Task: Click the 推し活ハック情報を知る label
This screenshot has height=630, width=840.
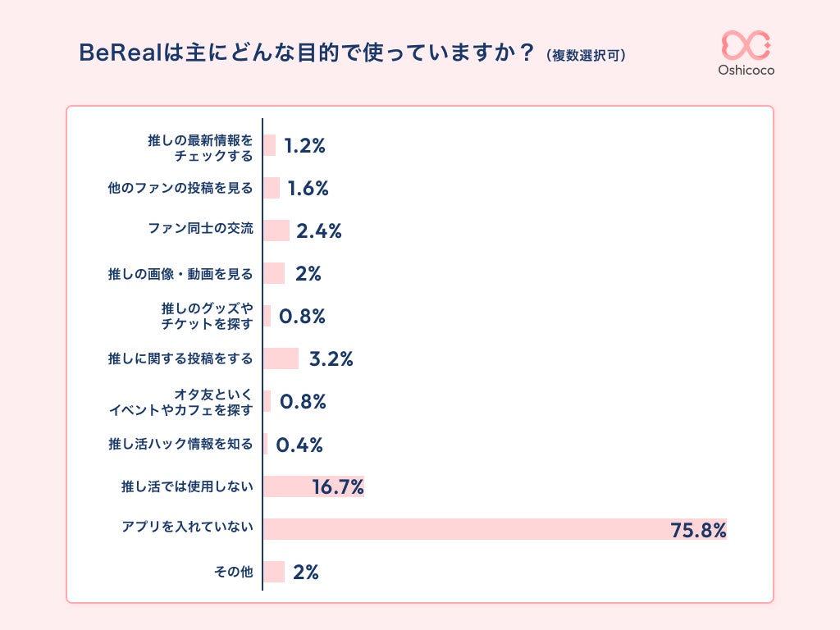Action: pos(180,445)
